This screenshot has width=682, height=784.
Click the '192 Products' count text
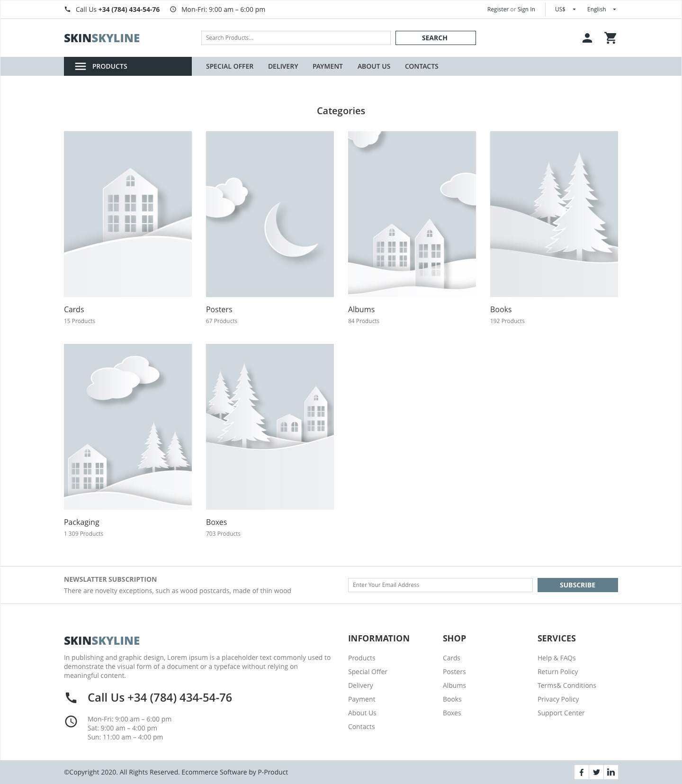coord(507,321)
